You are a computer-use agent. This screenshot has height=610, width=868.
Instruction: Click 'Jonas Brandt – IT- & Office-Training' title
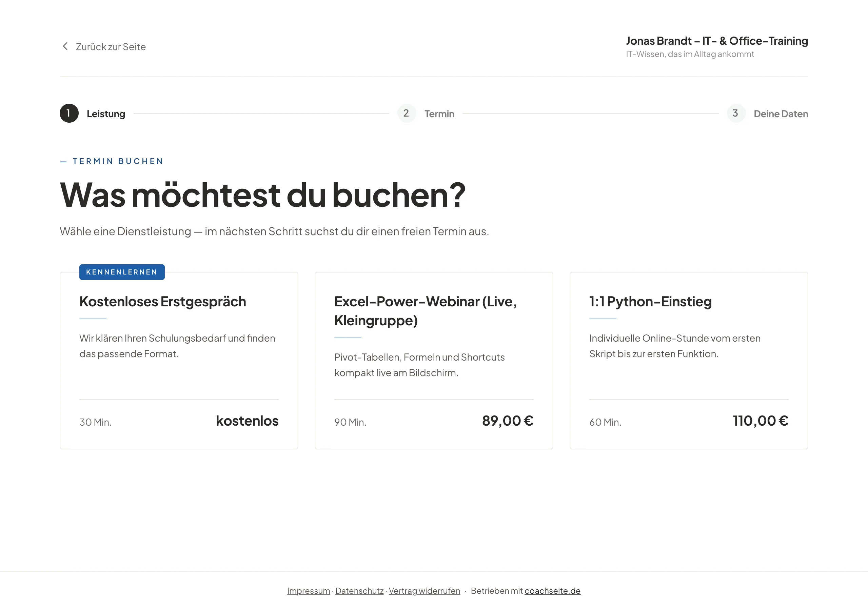(717, 41)
